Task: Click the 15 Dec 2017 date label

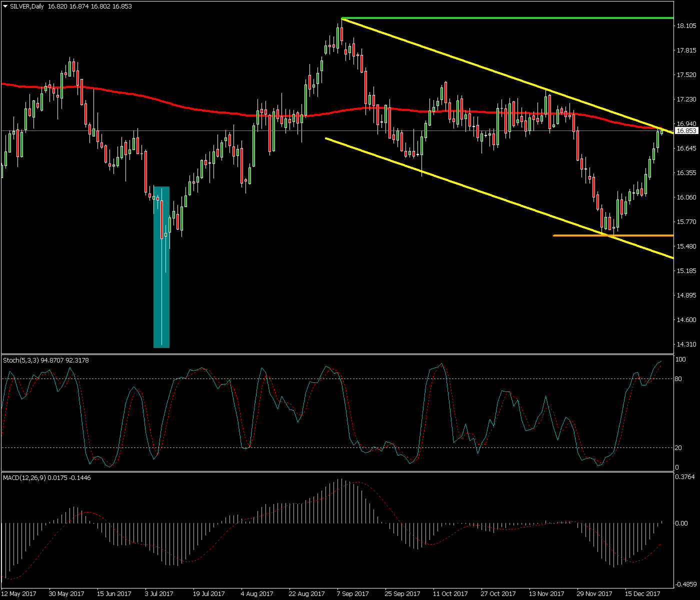Action: point(642,593)
